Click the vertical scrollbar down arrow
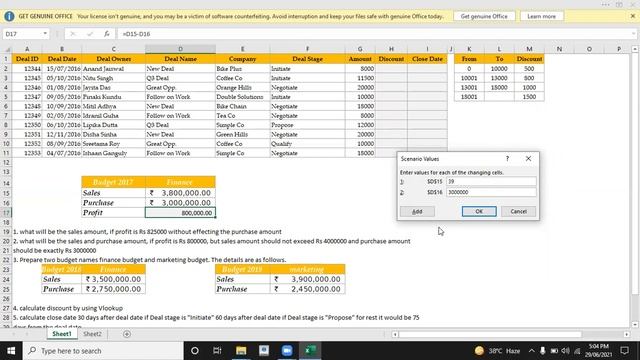This screenshot has height=360, width=640. point(635,324)
